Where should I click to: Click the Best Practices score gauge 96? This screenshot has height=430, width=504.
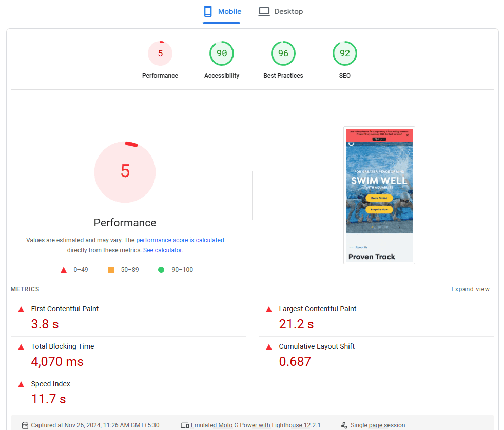tap(283, 54)
